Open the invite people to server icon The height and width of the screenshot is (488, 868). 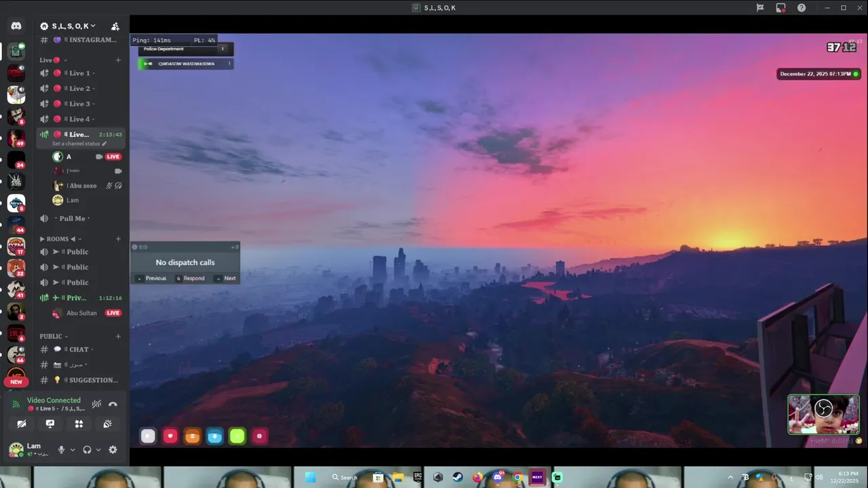115,26
